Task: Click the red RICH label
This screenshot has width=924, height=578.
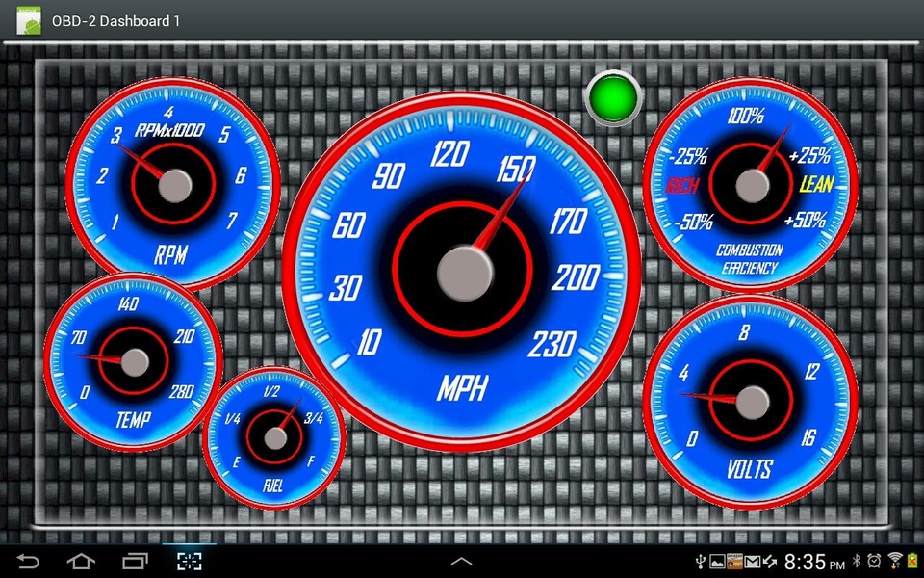Action: click(681, 186)
